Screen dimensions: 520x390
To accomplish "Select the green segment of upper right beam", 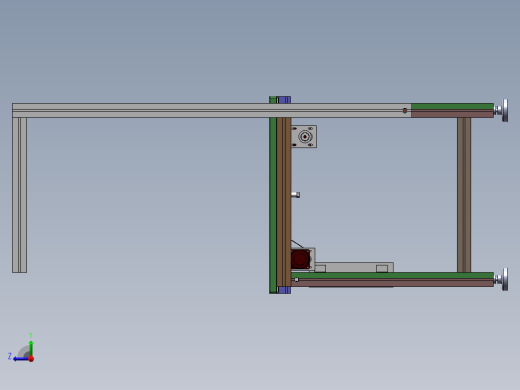I will [x=452, y=107].
